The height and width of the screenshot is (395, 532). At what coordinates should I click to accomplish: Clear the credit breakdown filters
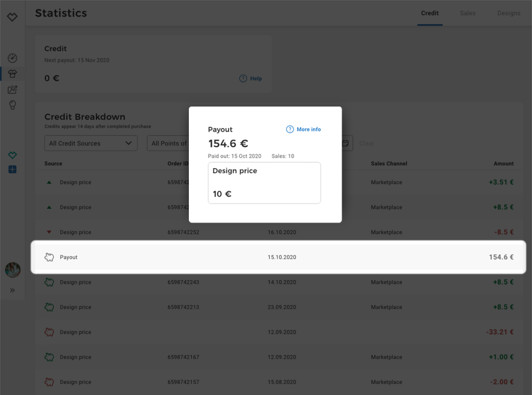tap(367, 143)
